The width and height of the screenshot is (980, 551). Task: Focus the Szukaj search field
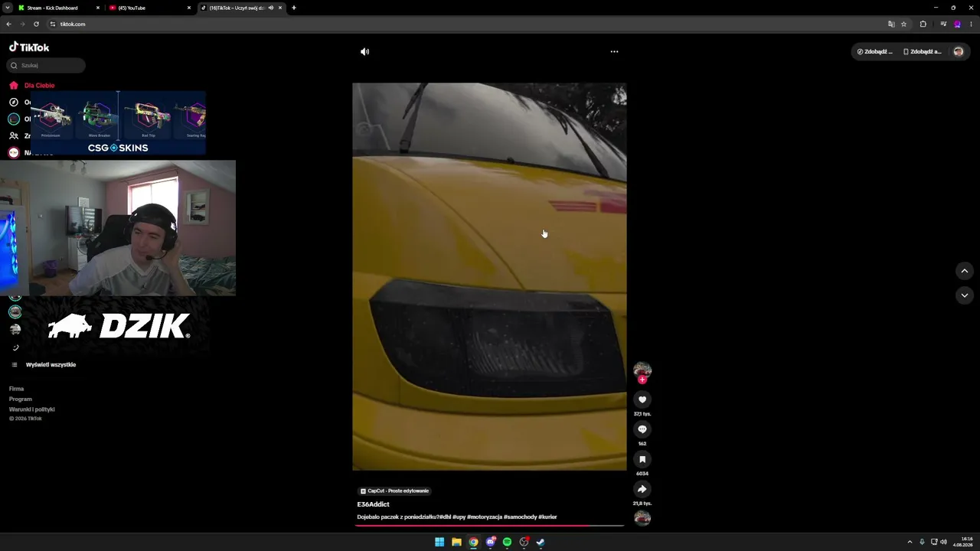47,66
